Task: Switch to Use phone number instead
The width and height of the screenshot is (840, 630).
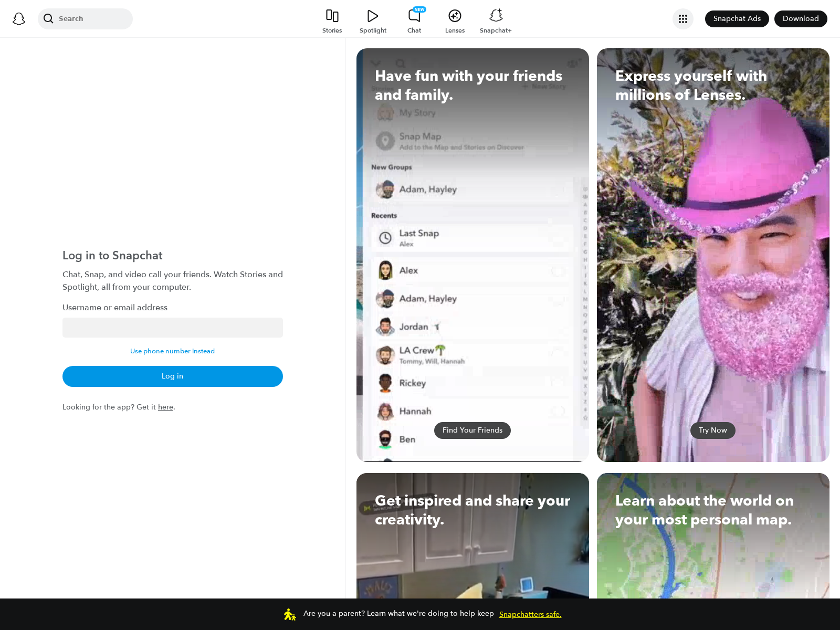Action: coord(172,351)
